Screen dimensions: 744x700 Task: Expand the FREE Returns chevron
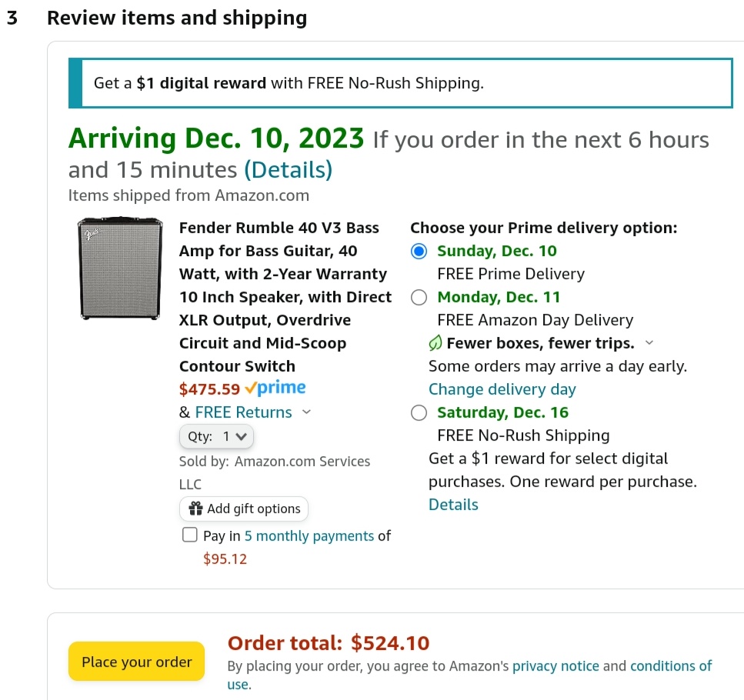tap(306, 412)
